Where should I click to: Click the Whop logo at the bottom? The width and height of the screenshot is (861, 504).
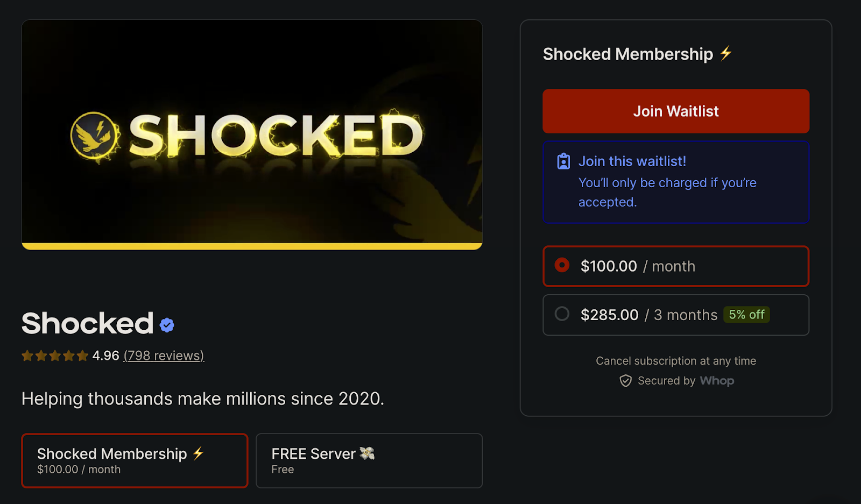[717, 381]
